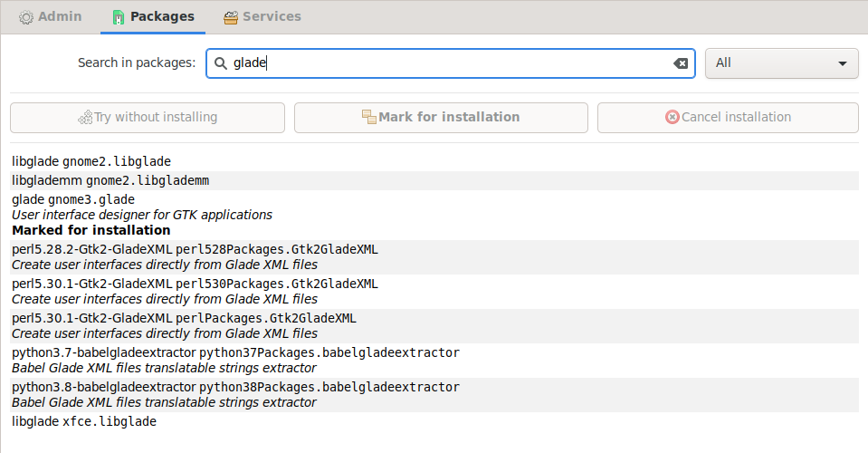Click the red cancel installation icon

[x=672, y=117]
